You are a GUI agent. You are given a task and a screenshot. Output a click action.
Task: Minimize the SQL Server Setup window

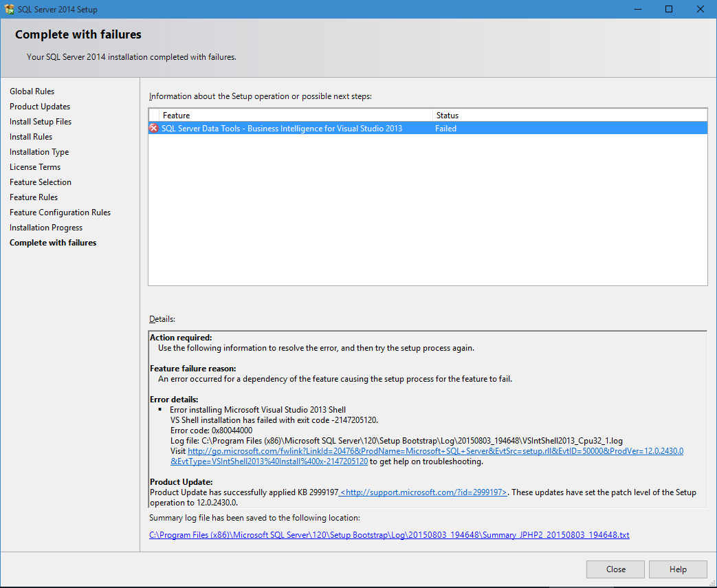tap(637, 10)
